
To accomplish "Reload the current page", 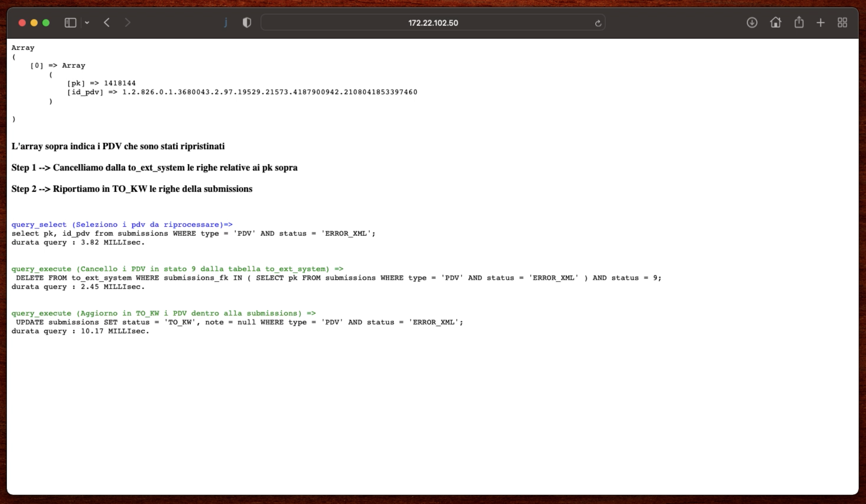I will (598, 23).
